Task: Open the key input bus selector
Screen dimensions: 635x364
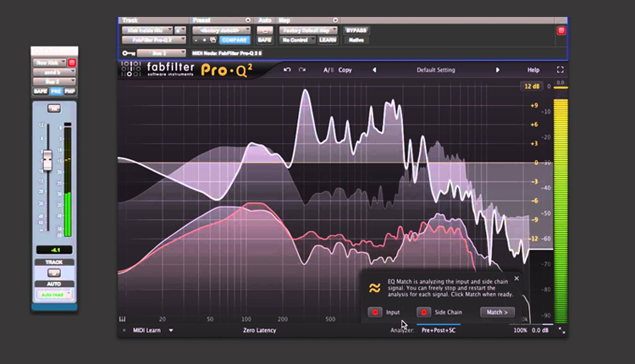Action: (x=161, y=53)
